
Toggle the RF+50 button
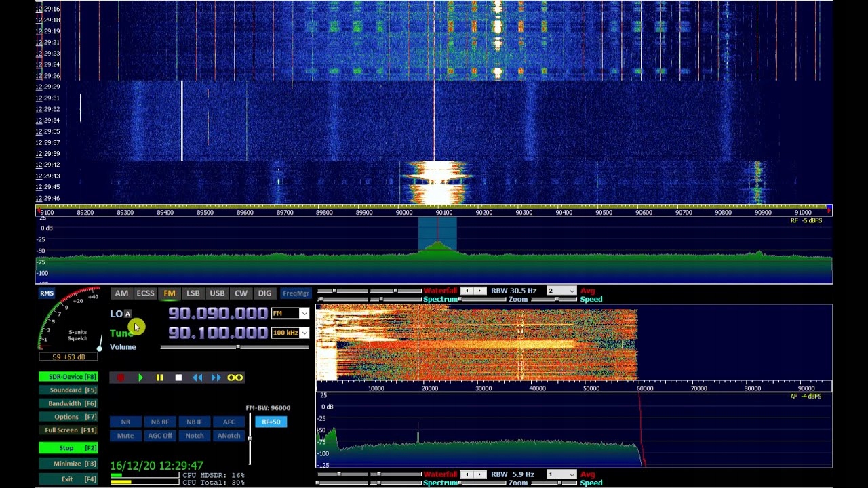point(271,422)
